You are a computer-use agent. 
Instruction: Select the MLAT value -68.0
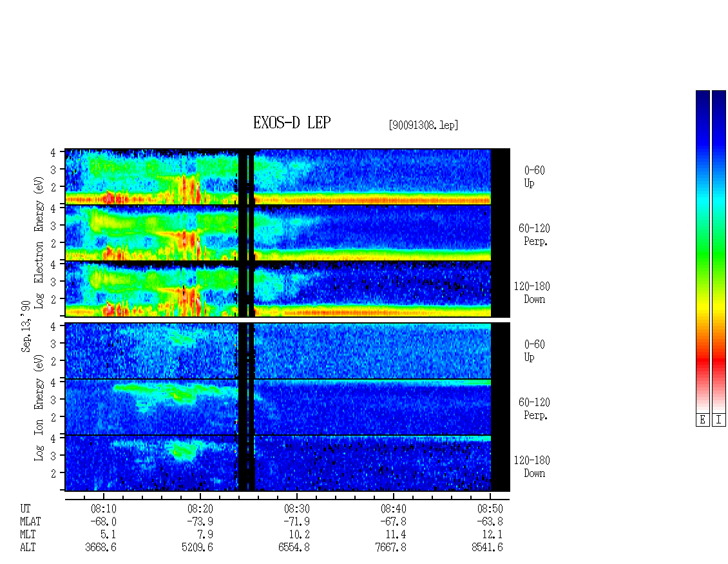pyautogui.click(x=104, y=521)
